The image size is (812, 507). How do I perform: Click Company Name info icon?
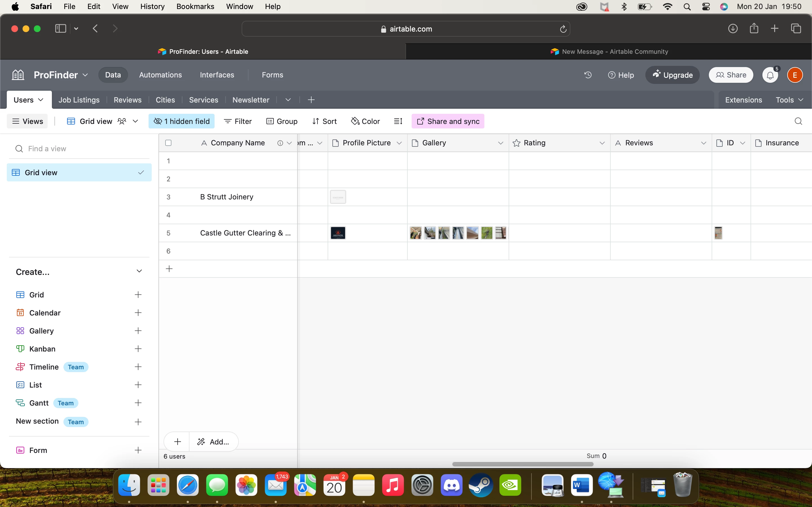(x=280, y=143)
